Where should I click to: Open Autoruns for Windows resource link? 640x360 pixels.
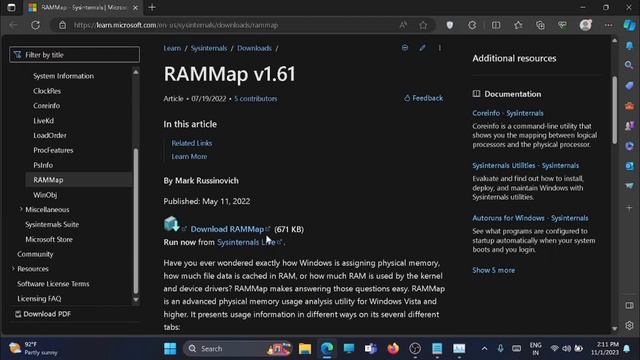click(x=530, y=218)
